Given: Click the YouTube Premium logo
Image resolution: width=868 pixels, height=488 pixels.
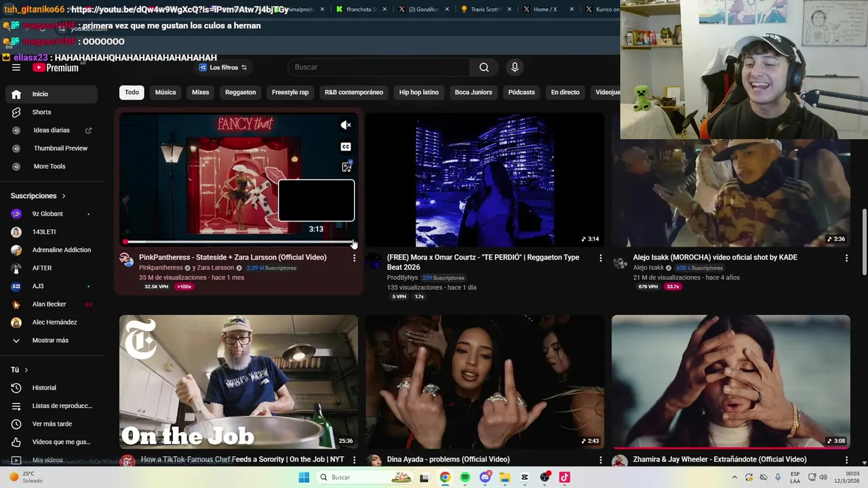Looking at the screenshot, I should [56, 67].
